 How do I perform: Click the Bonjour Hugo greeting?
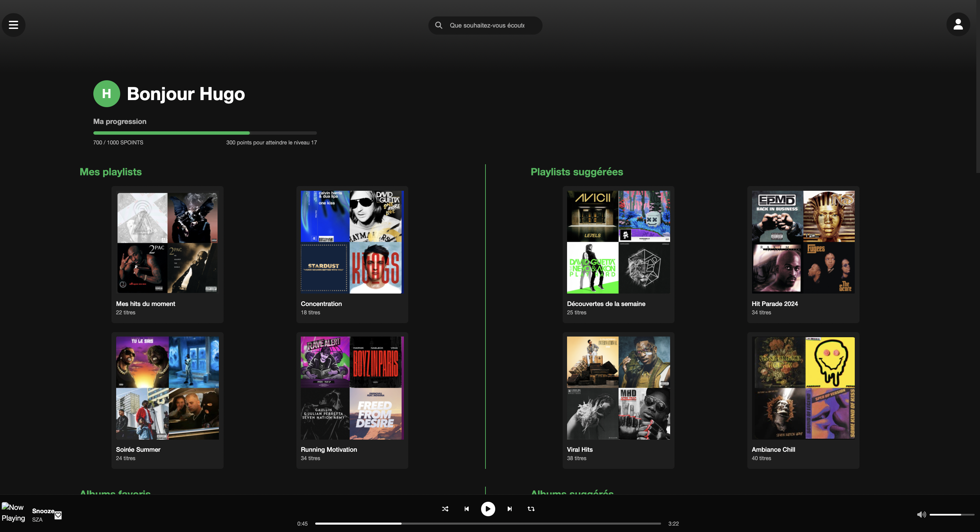[186, 94]
